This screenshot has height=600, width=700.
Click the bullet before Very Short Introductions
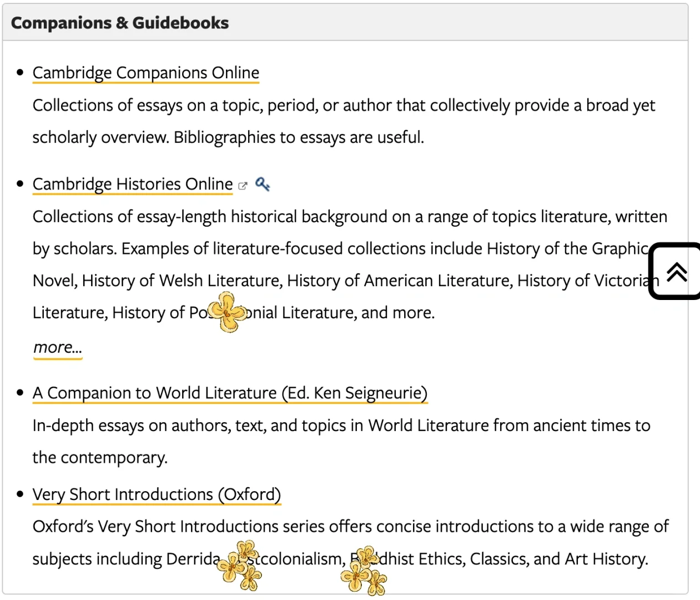[21, 494]
